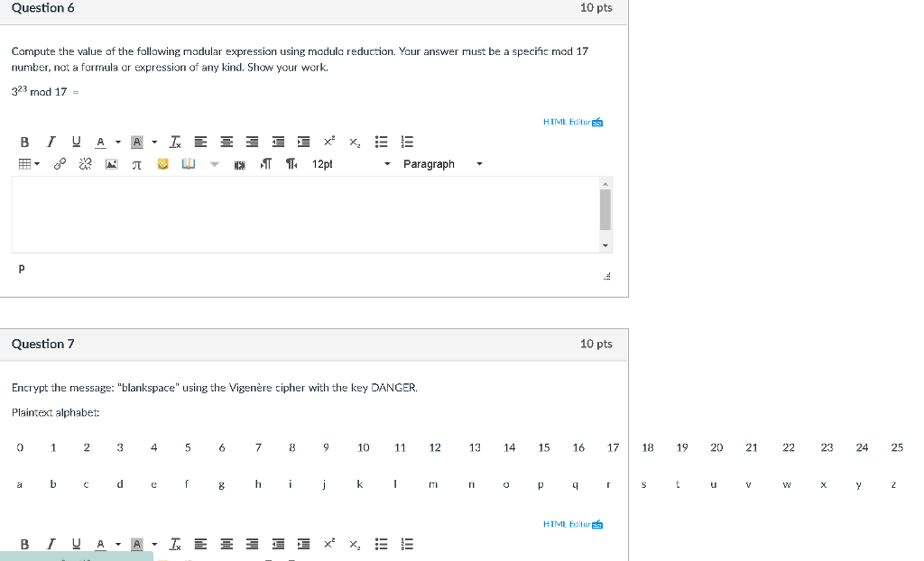
Task: Expand background color dropdown arrow in Question 7
Action: pos(154,545)
